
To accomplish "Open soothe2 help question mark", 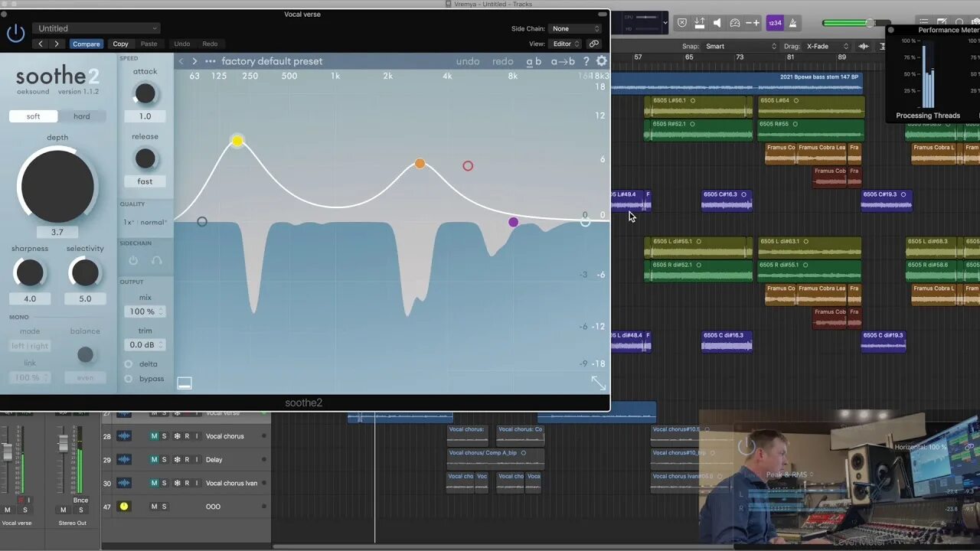I will click(x=586, y=61).
